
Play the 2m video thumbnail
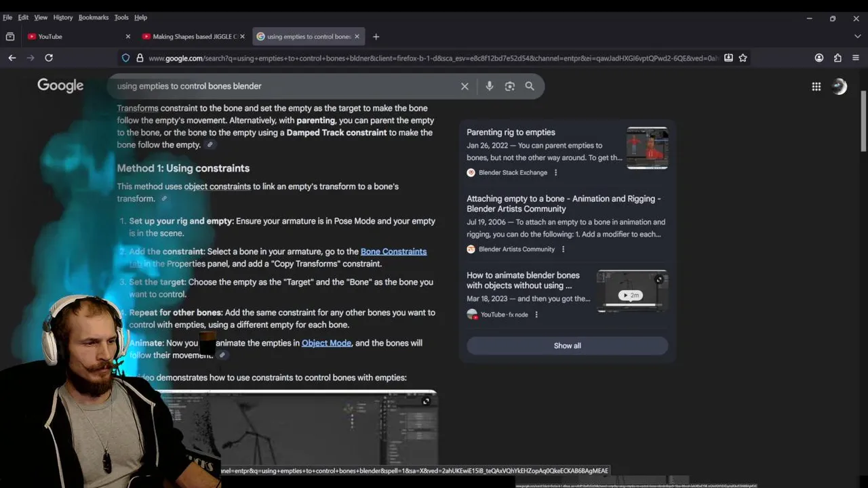coord(632,291)
